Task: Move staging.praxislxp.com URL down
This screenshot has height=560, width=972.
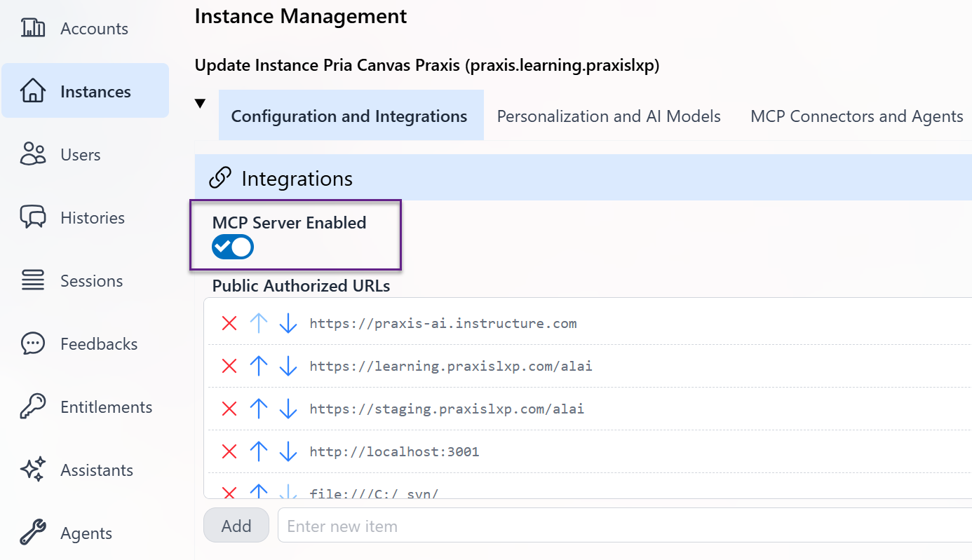Action: point(288,409)
